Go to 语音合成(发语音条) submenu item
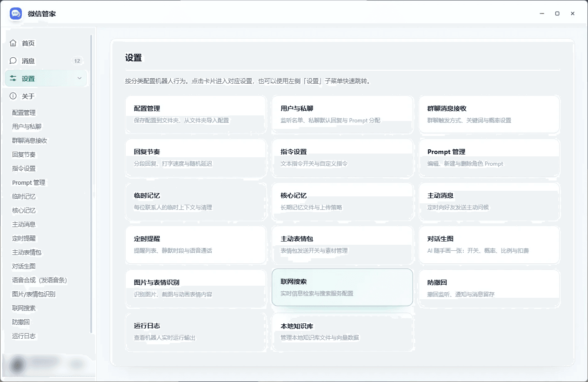 (x=40, y=280)
